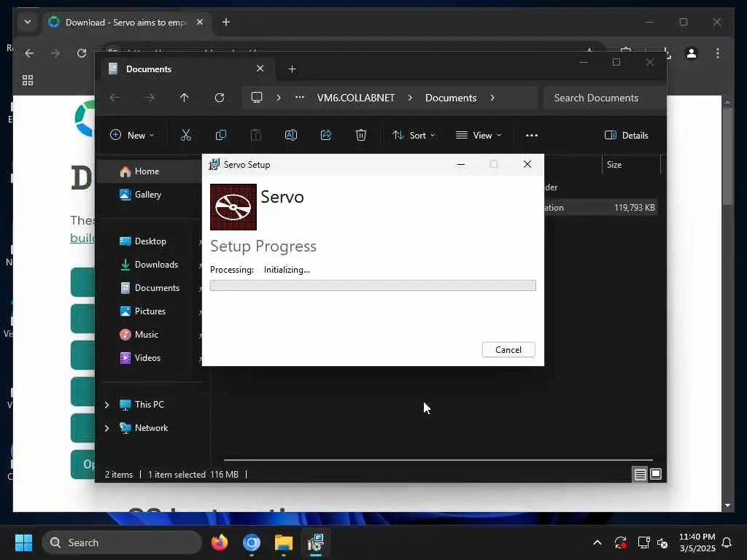747x560 pixels.
Task: Select the file sized 119,793 KB
Action: pyautogui.click(x=601, y=208)
